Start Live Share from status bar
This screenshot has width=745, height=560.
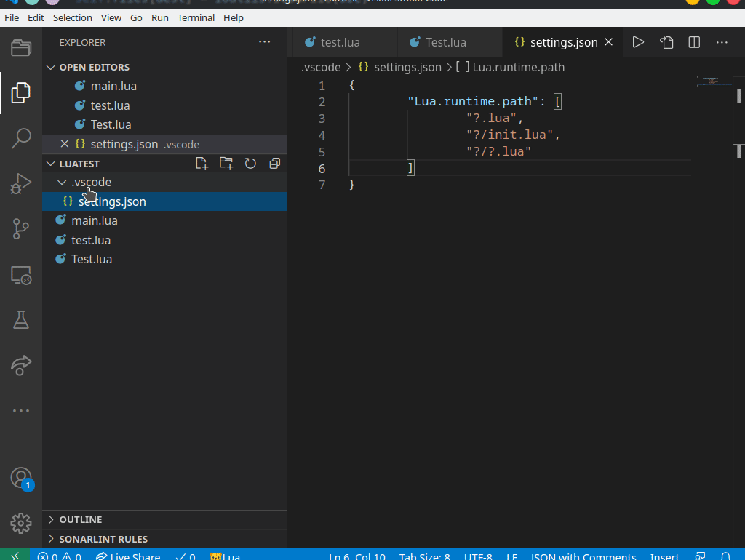[x=128, y=556]
